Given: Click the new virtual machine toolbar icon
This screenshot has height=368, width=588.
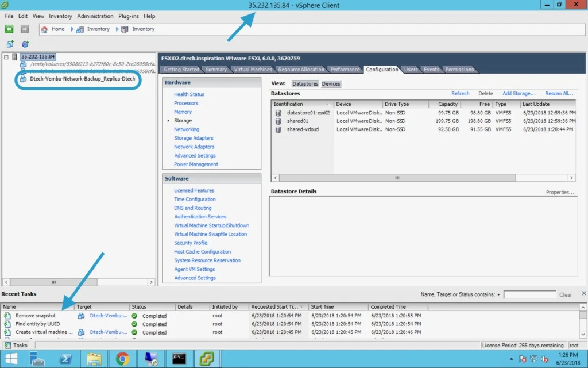Looking at the screenshot, I should (x=10, y=44).
